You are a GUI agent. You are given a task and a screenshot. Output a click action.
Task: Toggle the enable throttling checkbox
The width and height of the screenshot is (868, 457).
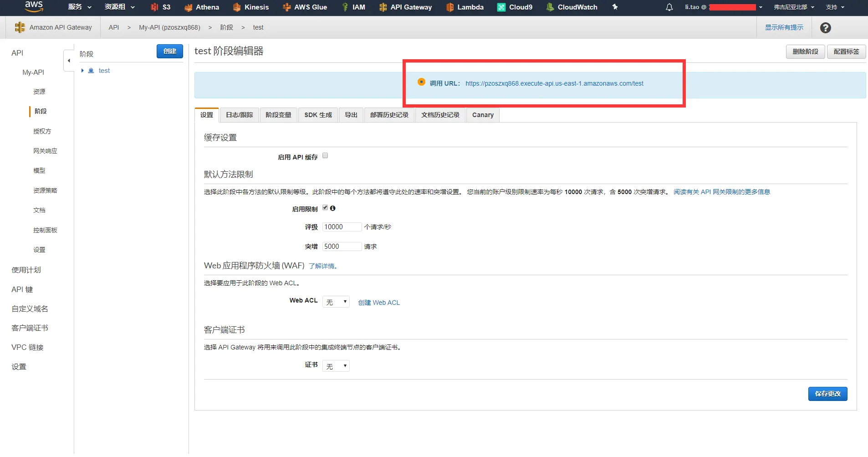(x=325, y=208)
